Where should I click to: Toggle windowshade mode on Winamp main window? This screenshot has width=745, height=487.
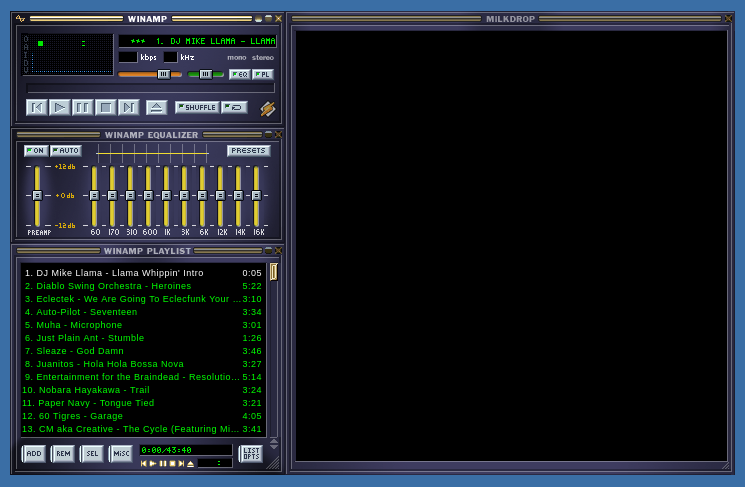268,19
